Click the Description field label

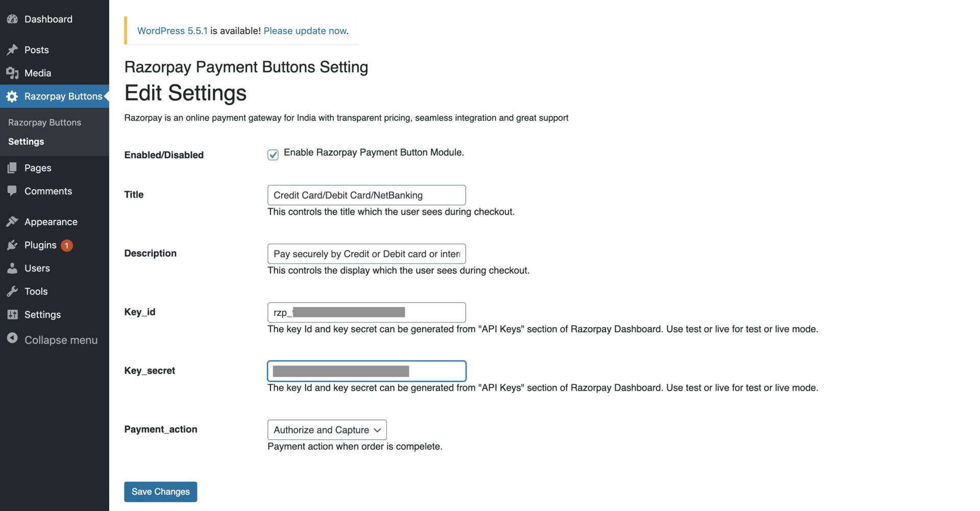tap(151, 253)
